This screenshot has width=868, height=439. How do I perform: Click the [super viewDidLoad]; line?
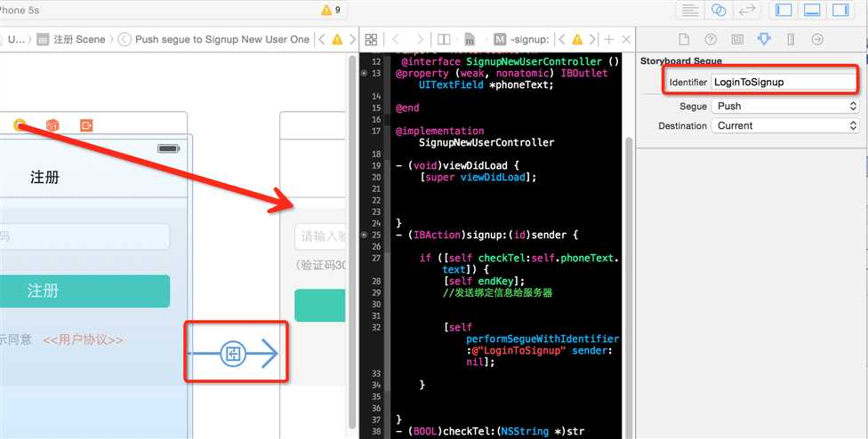pyautogui.click(x=478, y=177)
